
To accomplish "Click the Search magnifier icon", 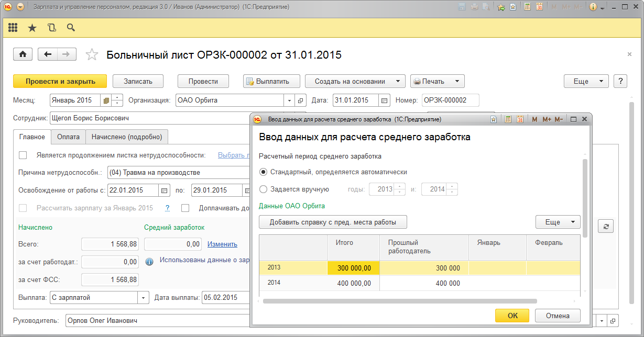I will (71, 28).
